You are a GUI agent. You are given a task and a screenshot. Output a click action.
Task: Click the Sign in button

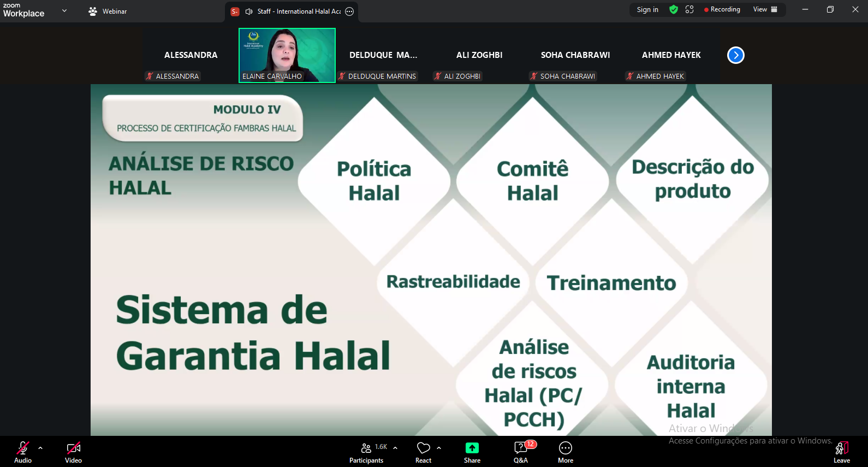point(647,9)
